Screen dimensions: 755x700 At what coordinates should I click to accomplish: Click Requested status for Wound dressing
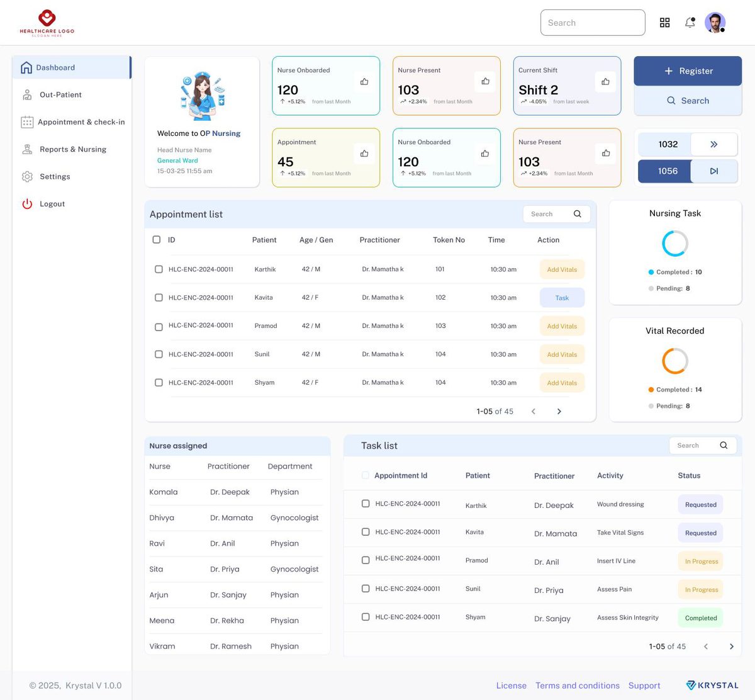(700, 504)
